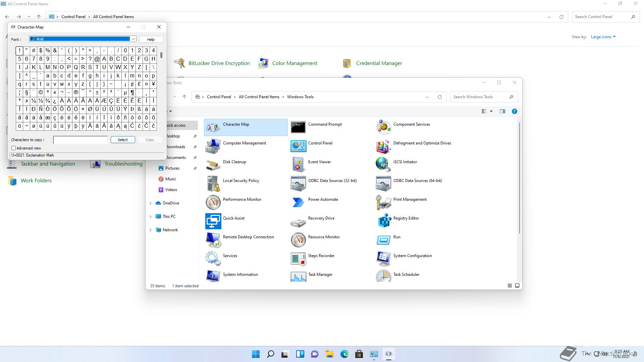644x362 pixels.
Task: Enable Advanced view checkbox
Action: point(14,148)
